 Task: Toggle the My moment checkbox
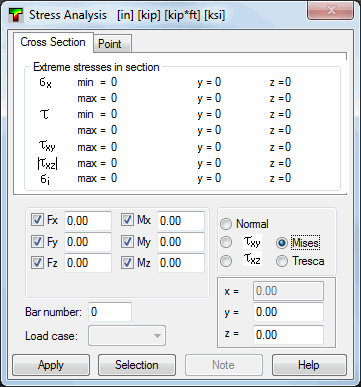(x=127, y=241)
